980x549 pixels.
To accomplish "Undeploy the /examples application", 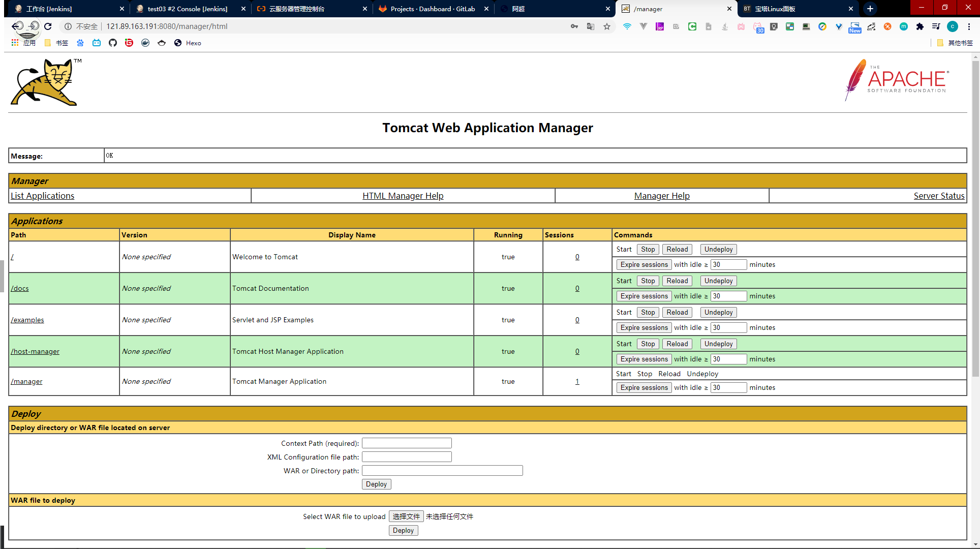I will 718,312.
